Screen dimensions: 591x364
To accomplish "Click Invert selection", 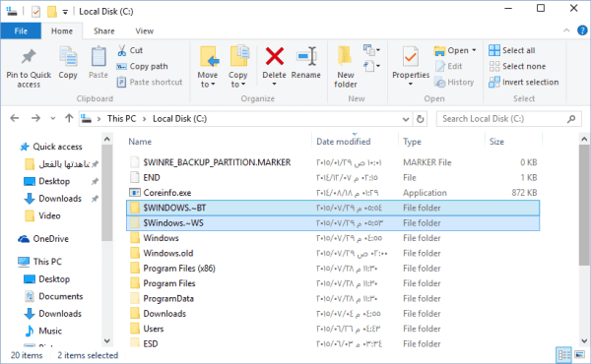I will (524, 82).
